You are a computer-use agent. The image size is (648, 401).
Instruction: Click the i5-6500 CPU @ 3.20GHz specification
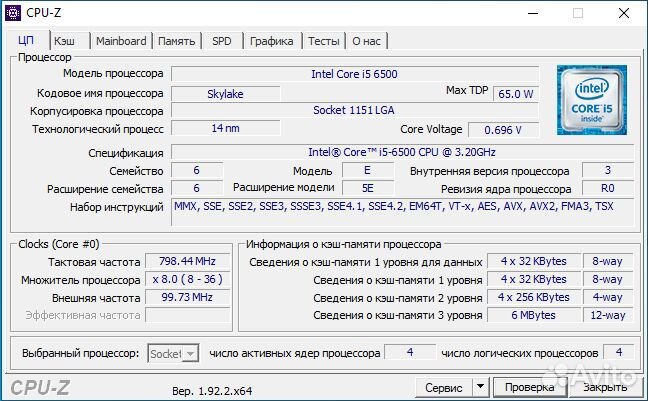pos(402,152)
